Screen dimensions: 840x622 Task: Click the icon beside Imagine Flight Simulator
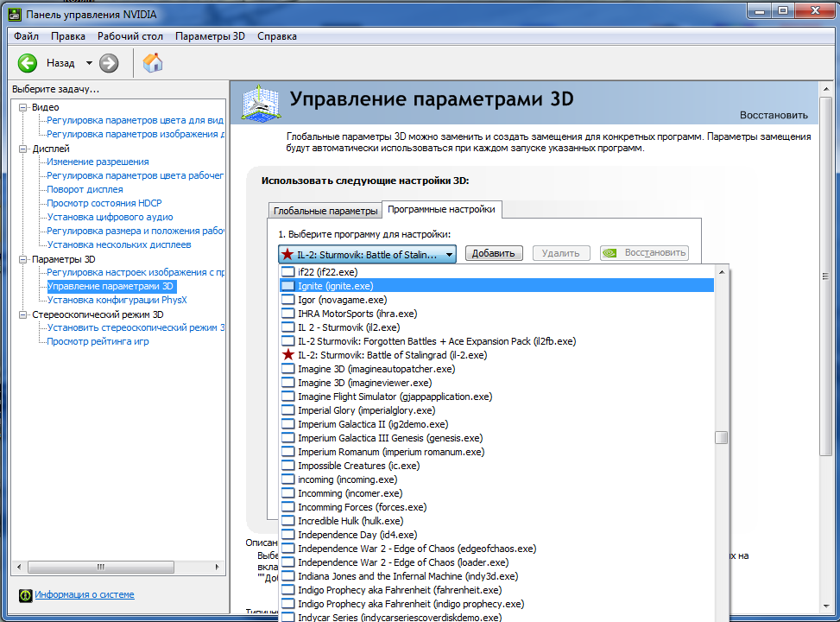(288, 397)
